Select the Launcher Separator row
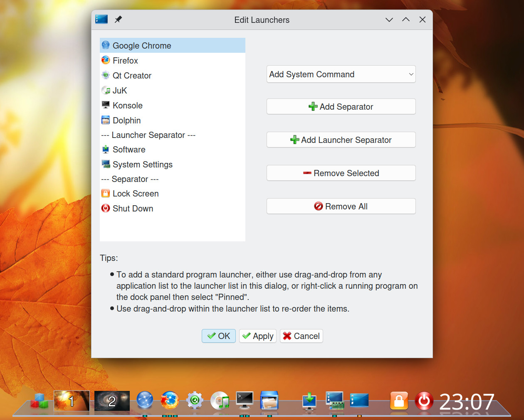This screenshot has width=524, height=420. [173, 135]
